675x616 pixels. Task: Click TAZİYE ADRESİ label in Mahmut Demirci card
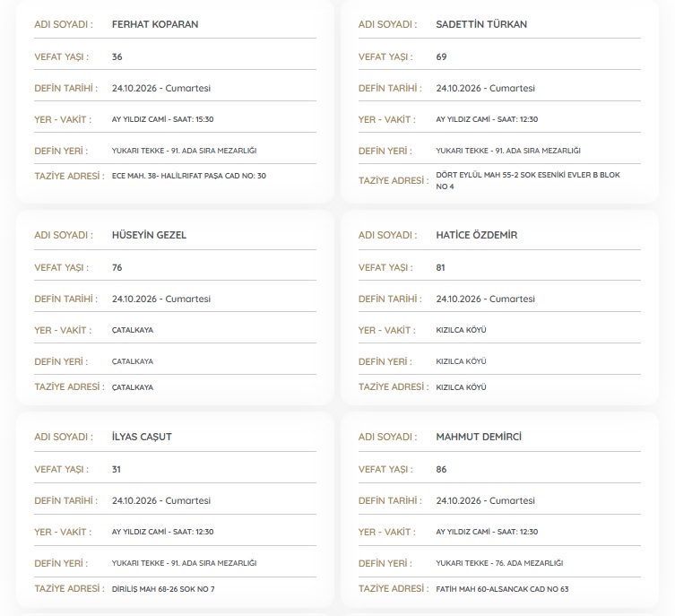[394, 589]
